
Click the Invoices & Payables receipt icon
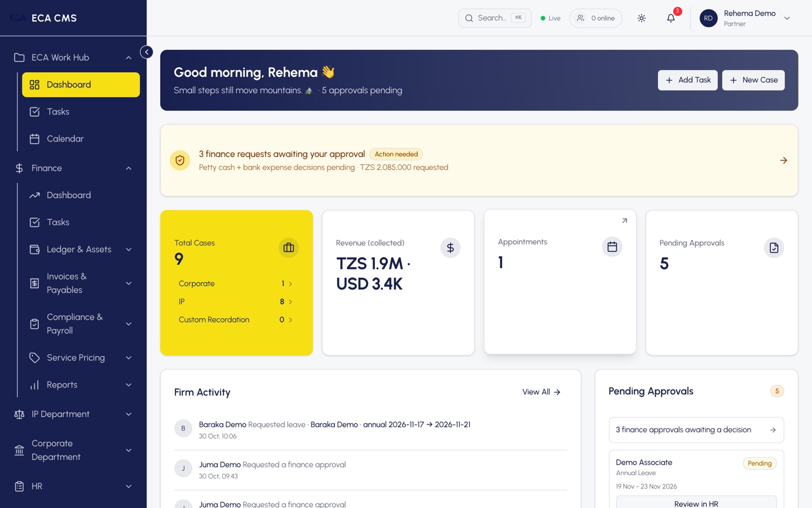[34, 283]
